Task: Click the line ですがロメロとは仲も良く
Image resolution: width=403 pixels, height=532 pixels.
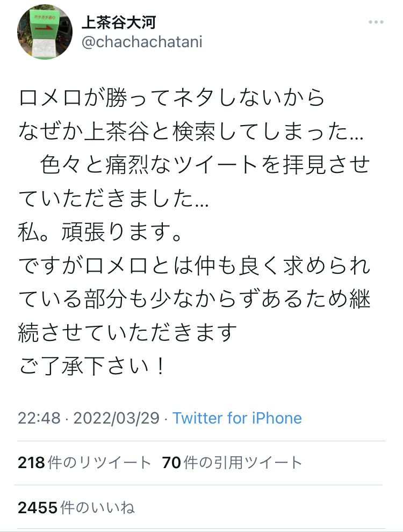Action: (x=194, y=266)
